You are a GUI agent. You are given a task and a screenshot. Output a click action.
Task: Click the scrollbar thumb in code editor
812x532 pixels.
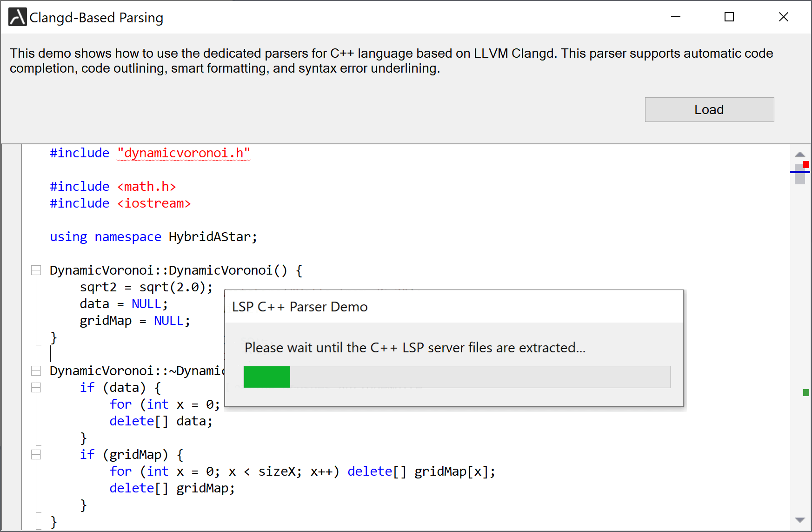[x=800, y=175]
